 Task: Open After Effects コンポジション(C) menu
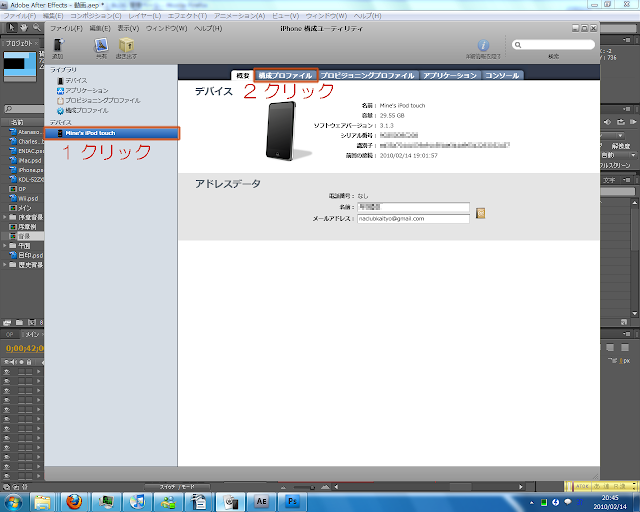96,16
